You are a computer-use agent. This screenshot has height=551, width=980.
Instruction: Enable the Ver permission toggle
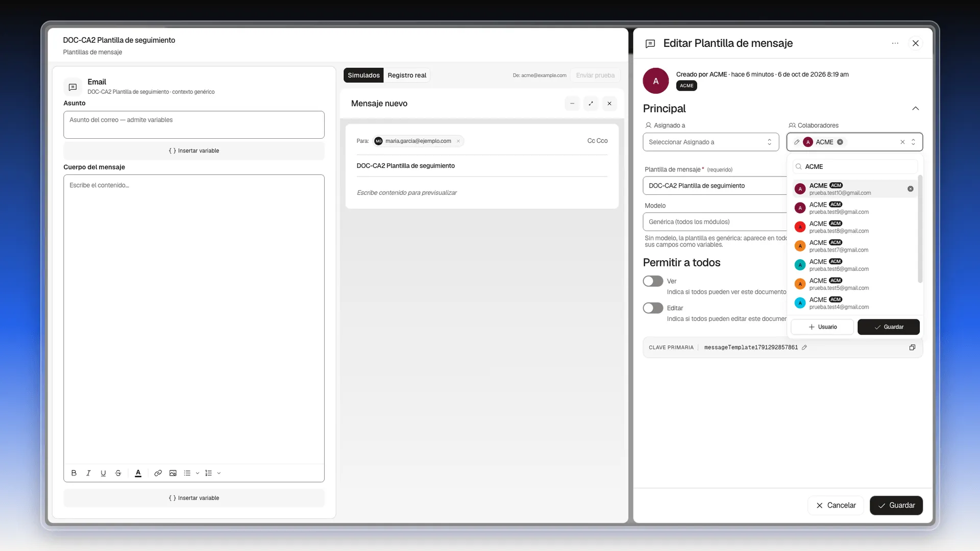point(653,281)
